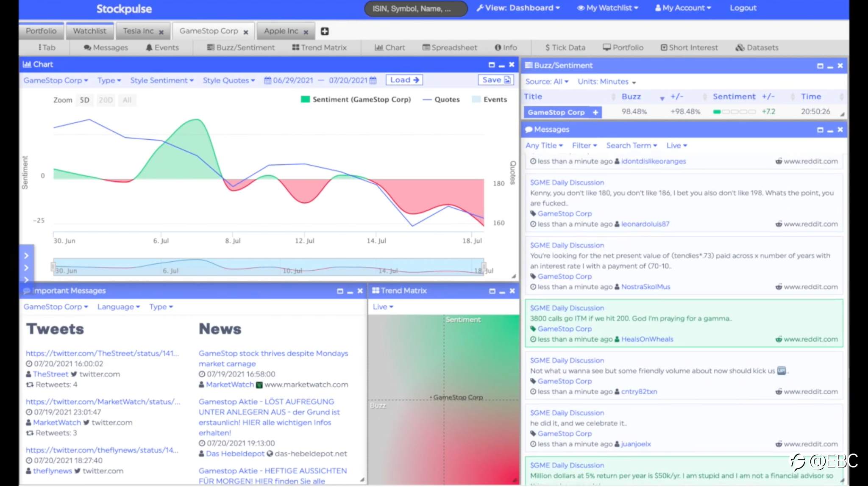
Task: Open TheStreet tweet status link
Action: click(x=102, y=354)
